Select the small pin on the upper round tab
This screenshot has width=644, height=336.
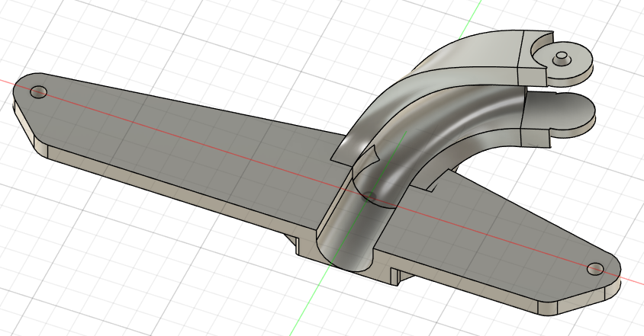click(561, 58)
